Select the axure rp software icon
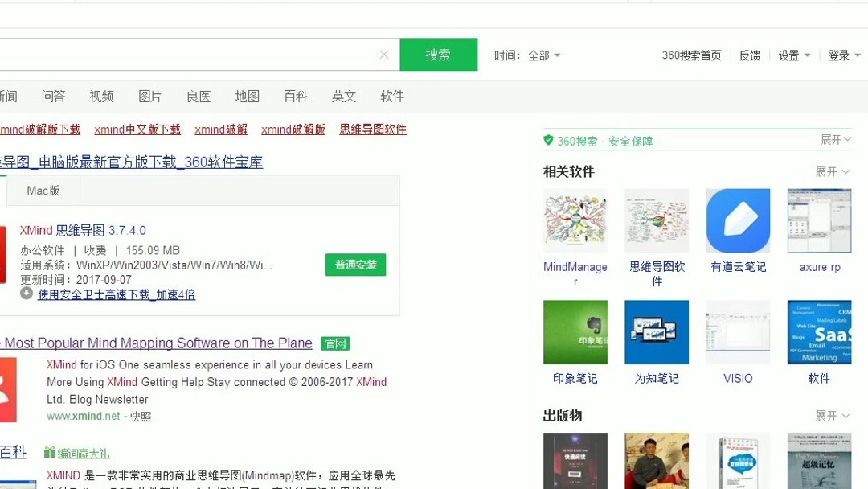The image size is (868, 489). pyautogui.click(x=818, y=220)
